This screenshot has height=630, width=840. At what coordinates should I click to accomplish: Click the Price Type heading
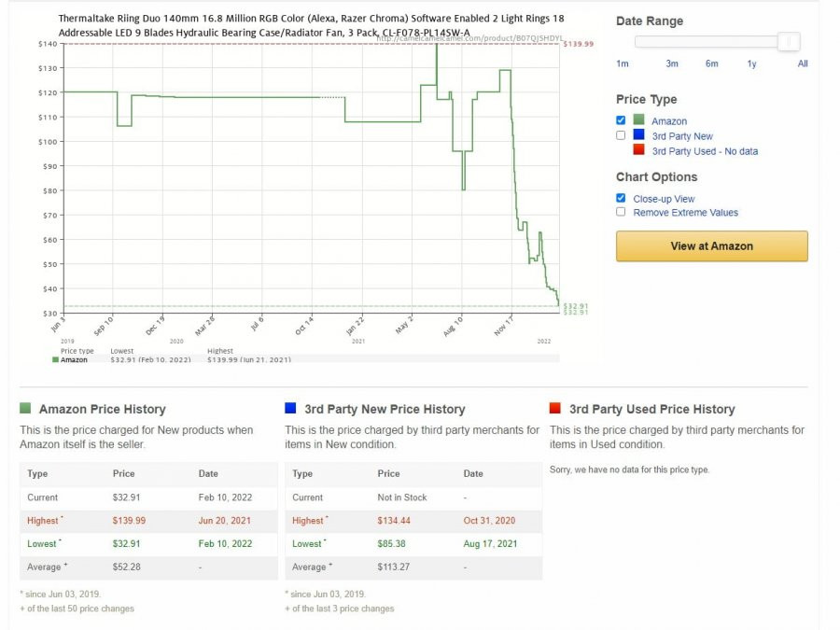[646, 99]
